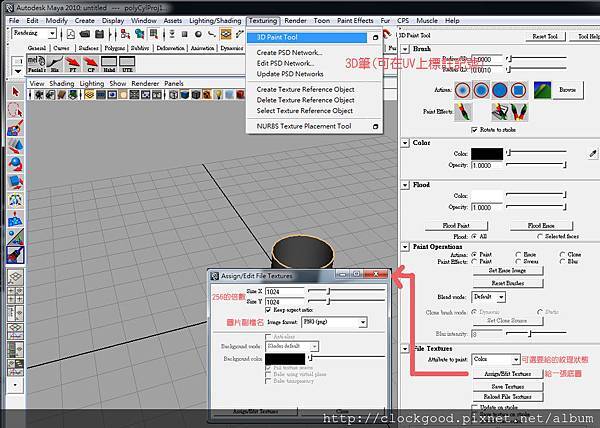This screenshot has width=600, height=428.
Task: Select the Paint Selection tool in toolbox
Action: (x=15, y=128)
